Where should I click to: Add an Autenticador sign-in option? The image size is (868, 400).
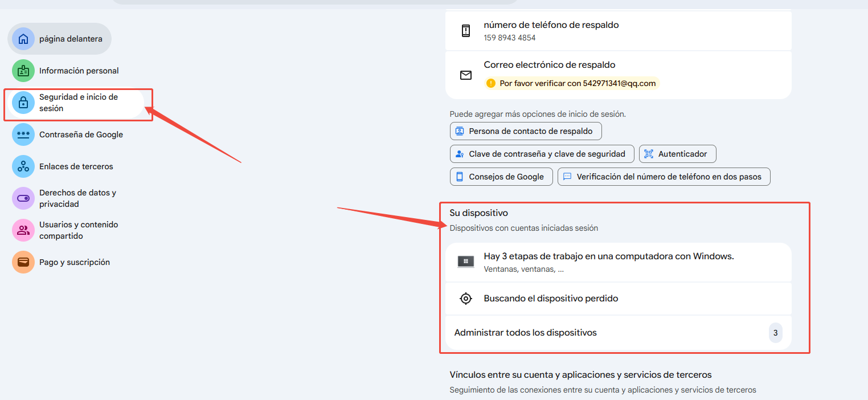(x=677, y=153)
